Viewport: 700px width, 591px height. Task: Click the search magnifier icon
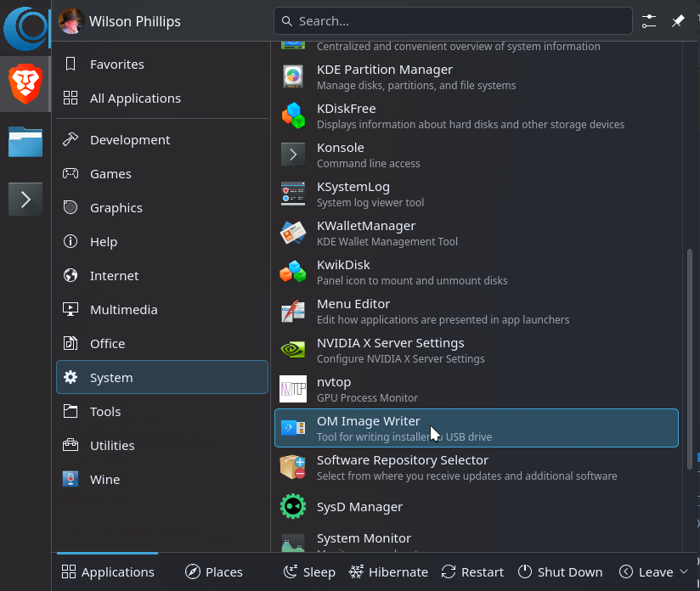(287, 21)
